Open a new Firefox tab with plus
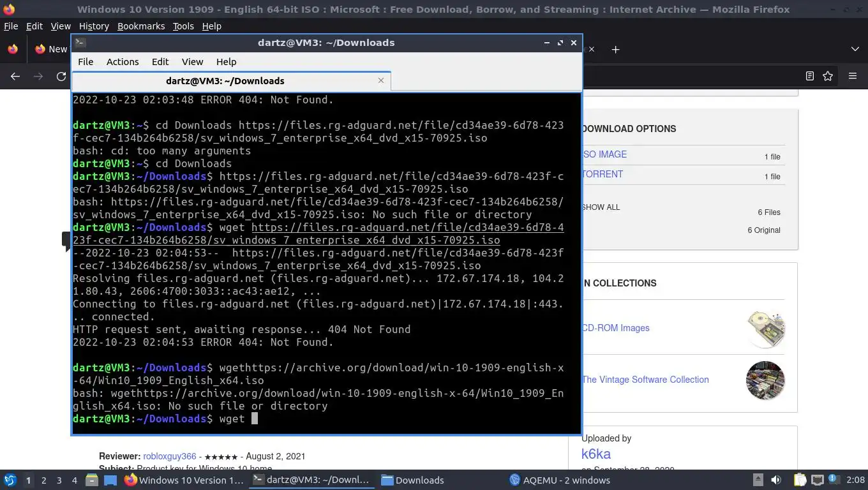This screenshot has height=490, width=868. pyautogui.click(x=615, y=49)
